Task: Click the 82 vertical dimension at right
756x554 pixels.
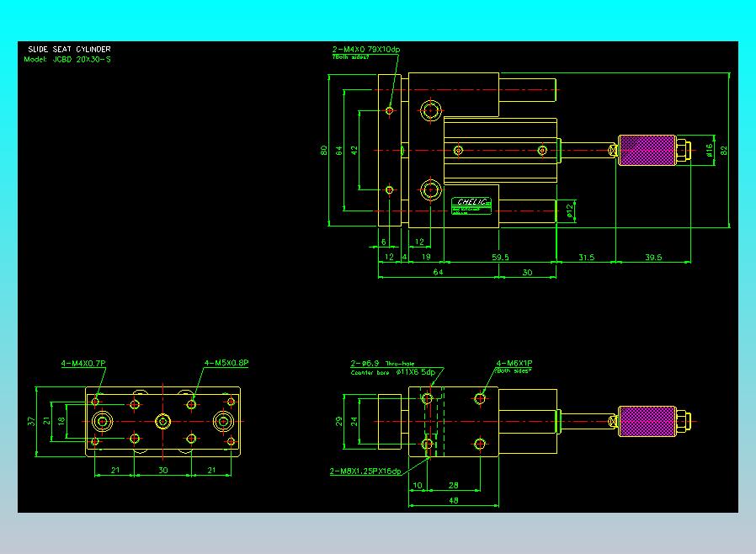Action: point(724,151)
